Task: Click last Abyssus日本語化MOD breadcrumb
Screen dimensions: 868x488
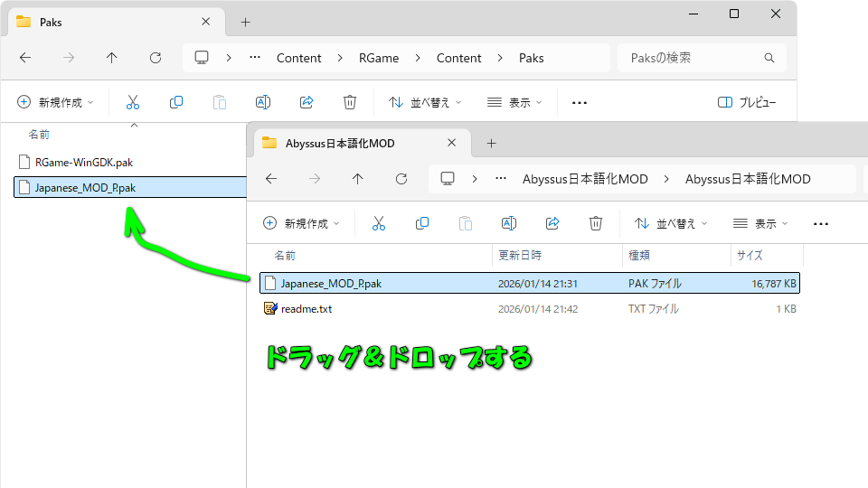Action: click(x=748, y=179)
